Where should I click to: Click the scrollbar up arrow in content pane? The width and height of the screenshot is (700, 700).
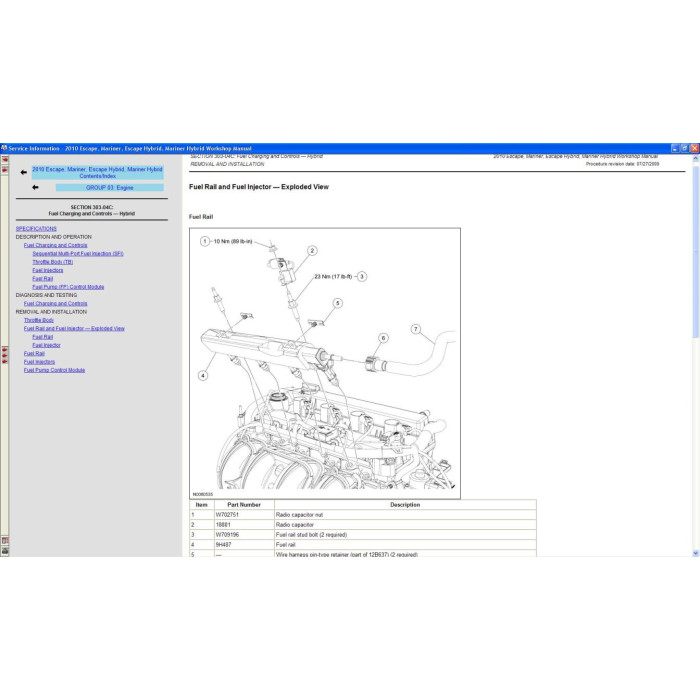tap(696, 158)
